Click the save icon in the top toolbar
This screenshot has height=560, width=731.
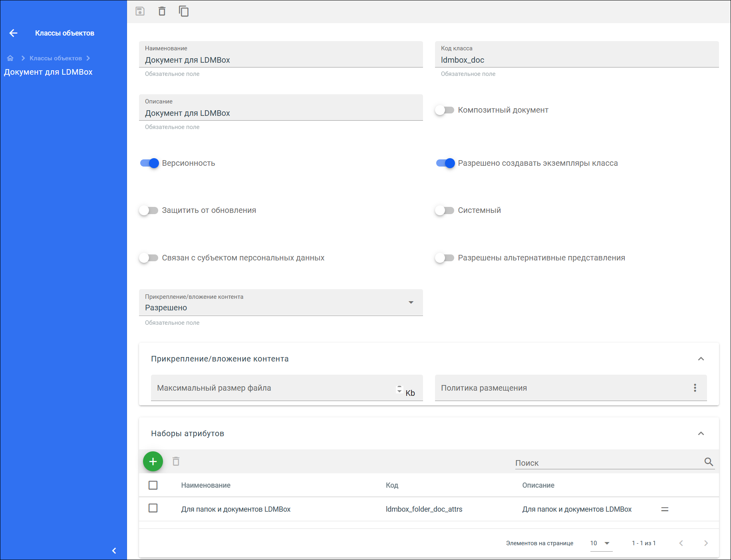140,11
